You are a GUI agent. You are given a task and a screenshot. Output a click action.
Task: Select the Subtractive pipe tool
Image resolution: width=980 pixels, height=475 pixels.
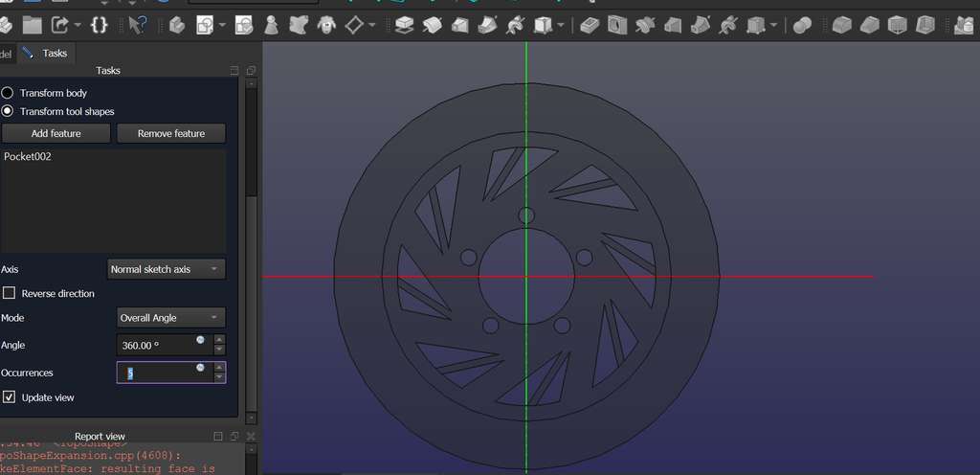pos(700,25)
